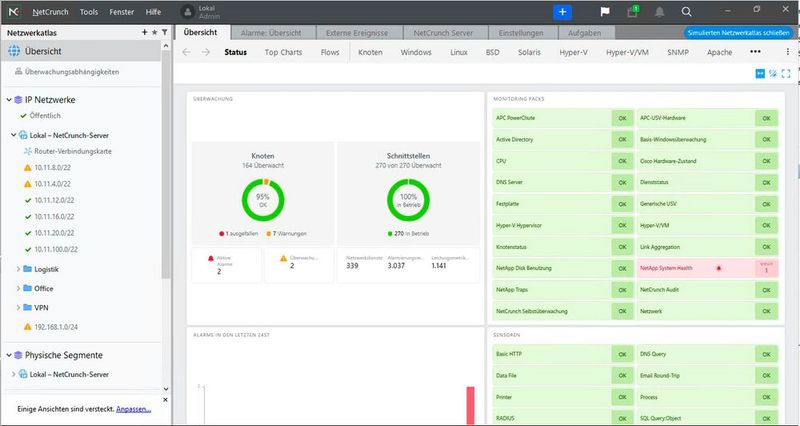Expand the Logistik folder
This screenshot has width=800, height=426.
tap(17, 268)
